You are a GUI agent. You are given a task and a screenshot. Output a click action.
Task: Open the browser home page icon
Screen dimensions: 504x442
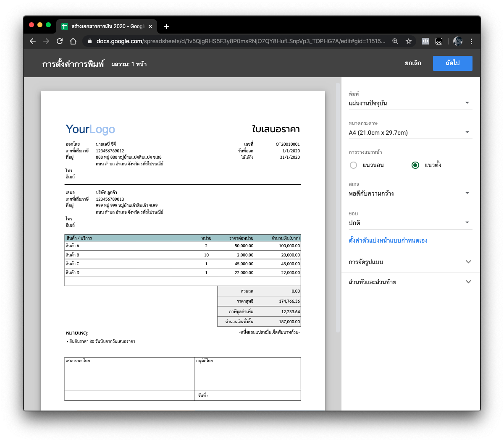tap(73, 41)
